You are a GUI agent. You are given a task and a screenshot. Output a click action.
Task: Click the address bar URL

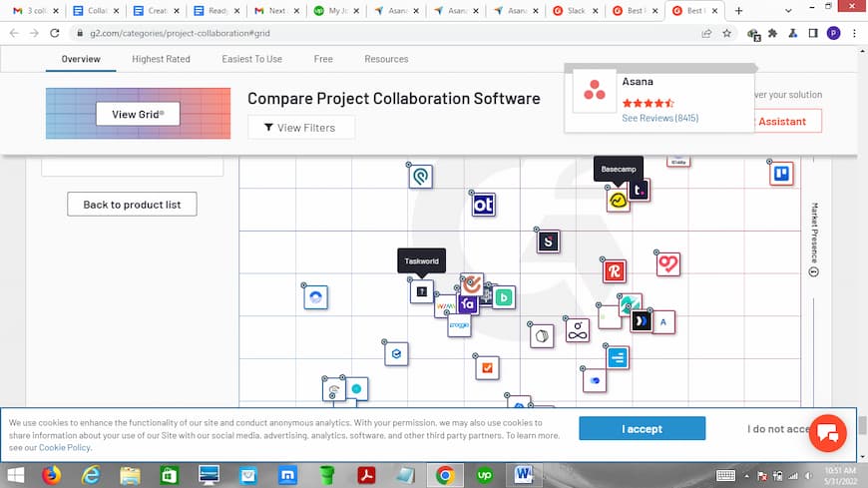(180, 33)
